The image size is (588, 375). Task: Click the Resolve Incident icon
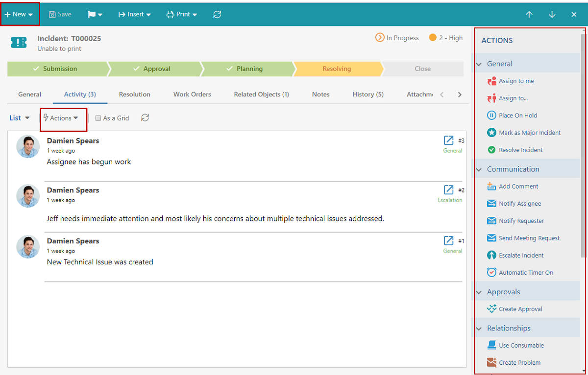click(492, 149)
